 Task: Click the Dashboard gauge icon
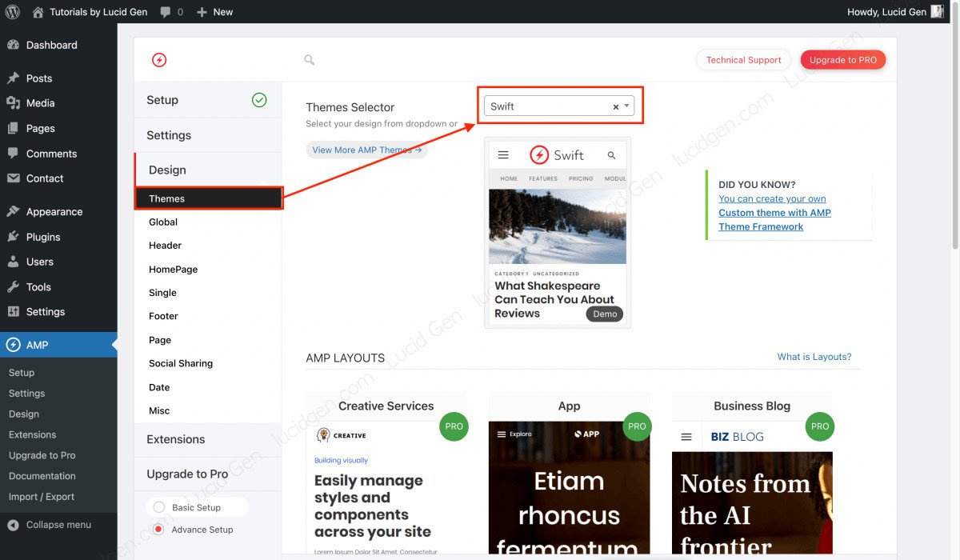(13, 46)
